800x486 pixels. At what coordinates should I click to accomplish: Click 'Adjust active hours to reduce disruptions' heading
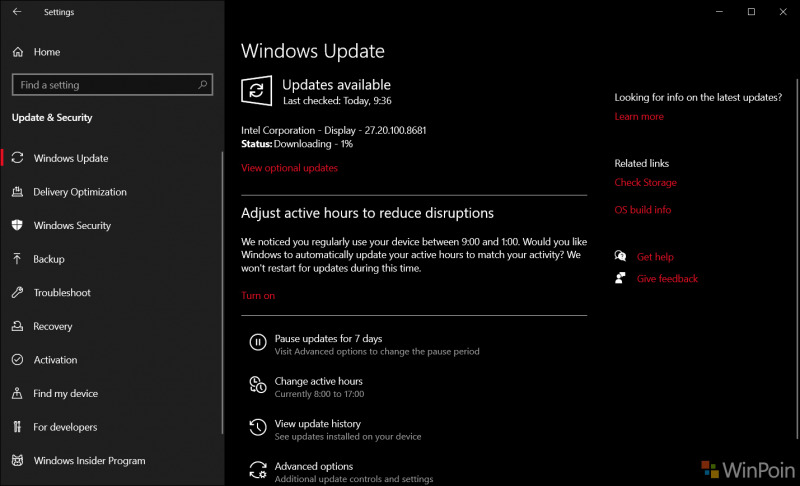coord(367,213)
